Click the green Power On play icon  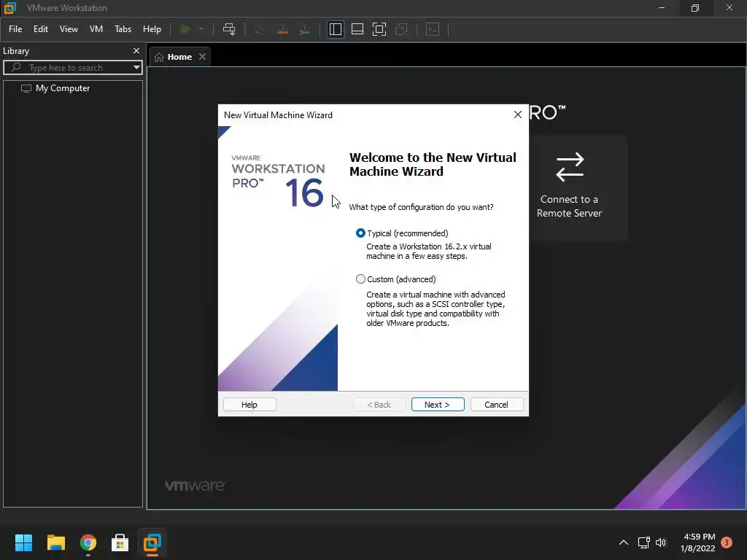point(185,29)
